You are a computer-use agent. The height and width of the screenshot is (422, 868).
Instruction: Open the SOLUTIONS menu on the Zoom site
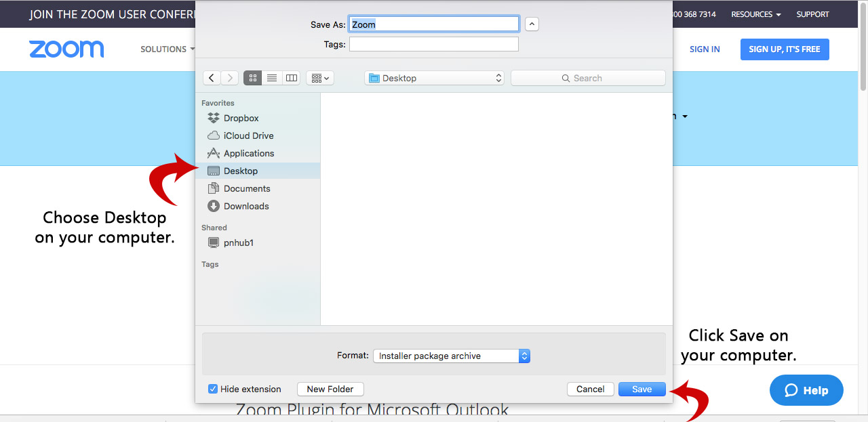point(167,49)
